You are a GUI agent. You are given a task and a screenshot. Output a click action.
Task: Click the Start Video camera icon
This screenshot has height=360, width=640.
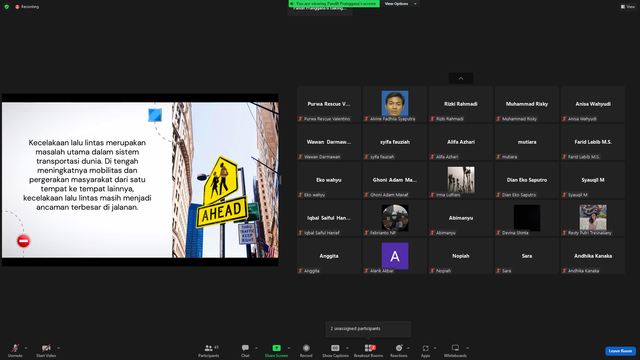pyautogui.click(x=46, y=348)
